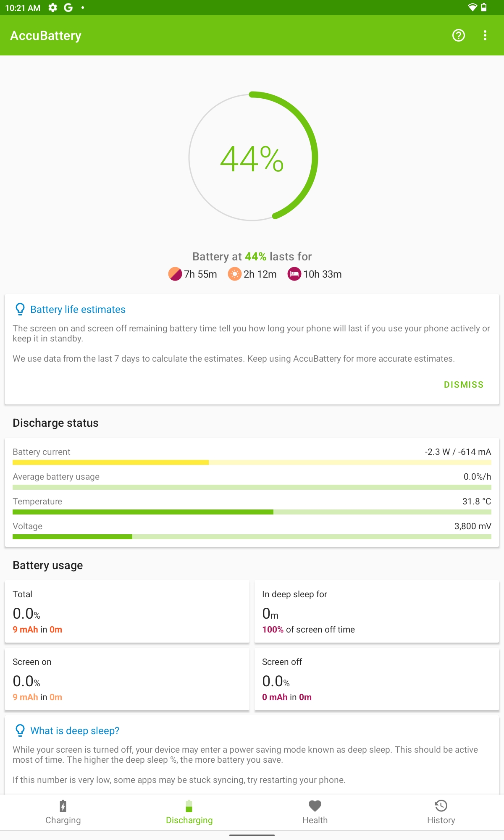
Task: Open the Total battery usage card
Action: pos(127,612)
